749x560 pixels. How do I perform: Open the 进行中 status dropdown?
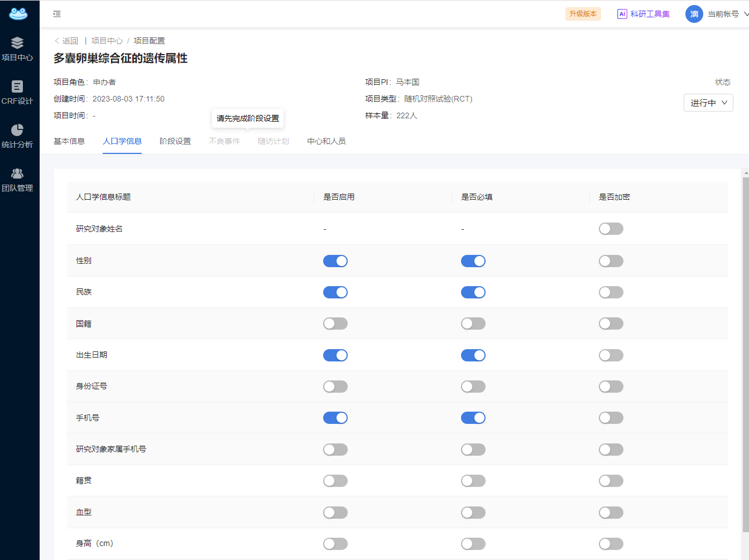point(708,103)
